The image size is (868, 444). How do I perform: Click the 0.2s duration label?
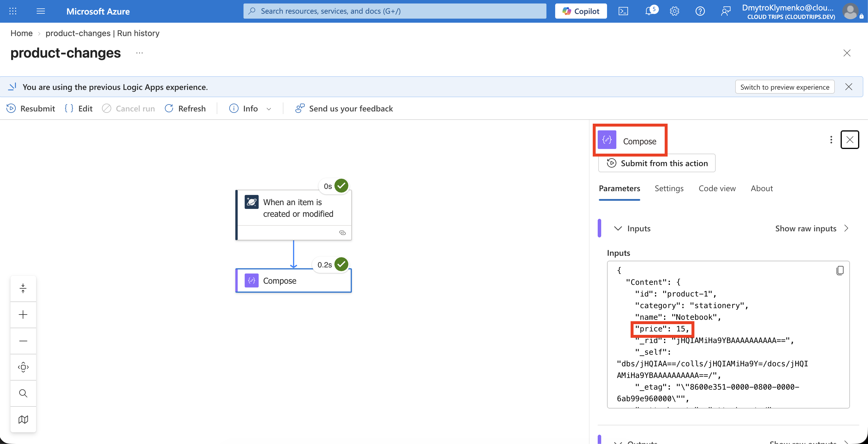coord(324,264)
